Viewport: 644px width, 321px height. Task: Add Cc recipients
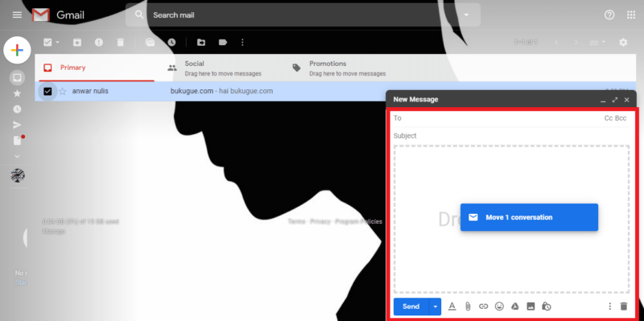pyautogui.click(x=609, y=118)
